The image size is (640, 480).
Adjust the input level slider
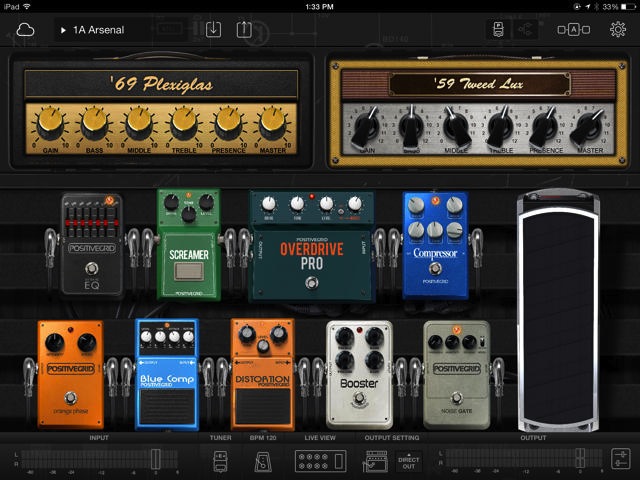point(155,459)
